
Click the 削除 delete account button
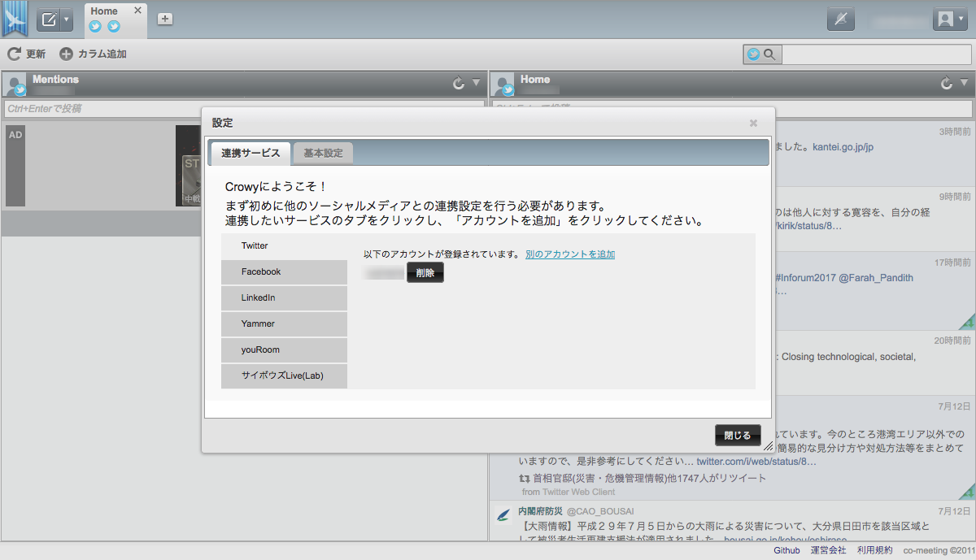[x=425, y=273]
